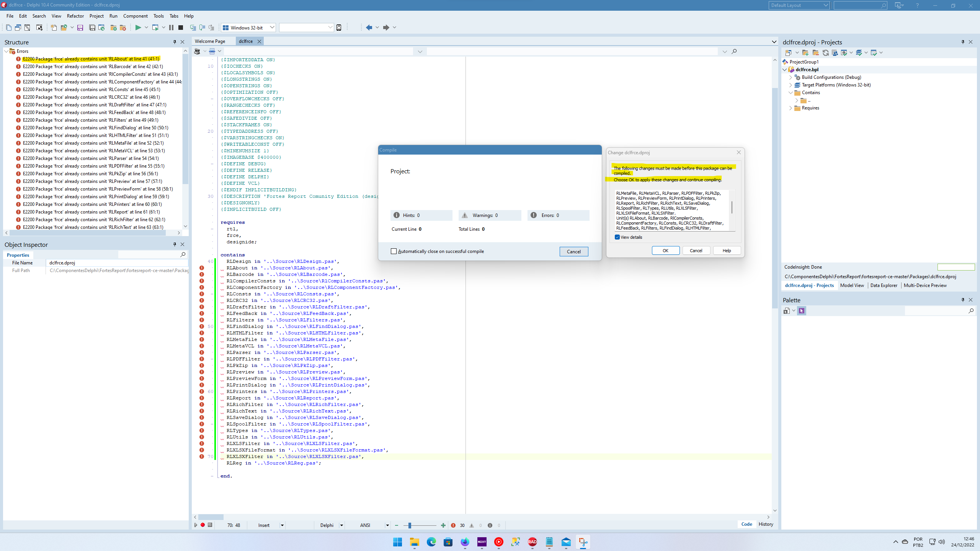
Task: Refresh the Projects panel with sync icon
Action: [x=826, y=53]
